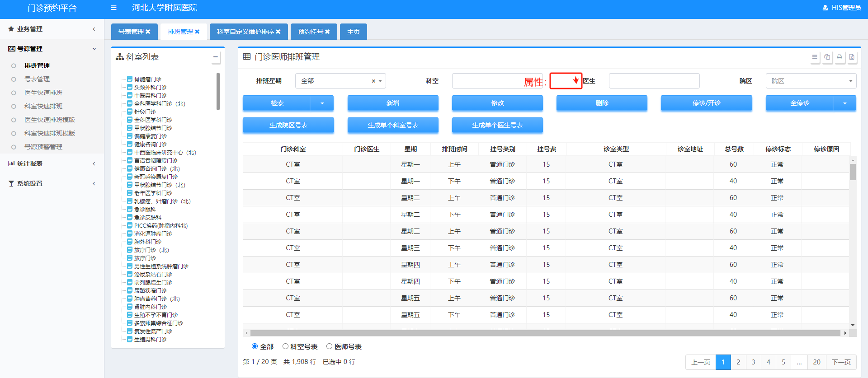Click the document icon beside 骨髓瘤门诊
Screen dimensions: 868x378
[x=130, y=79]
